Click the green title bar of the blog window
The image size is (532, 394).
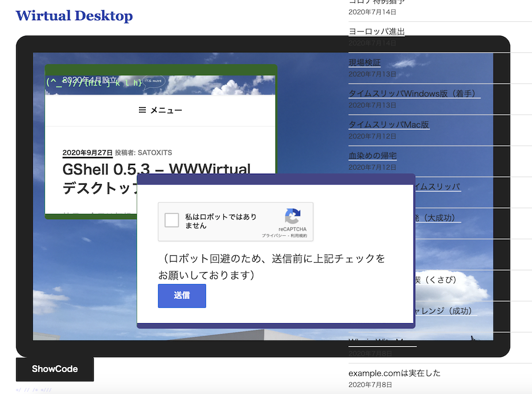160,69
